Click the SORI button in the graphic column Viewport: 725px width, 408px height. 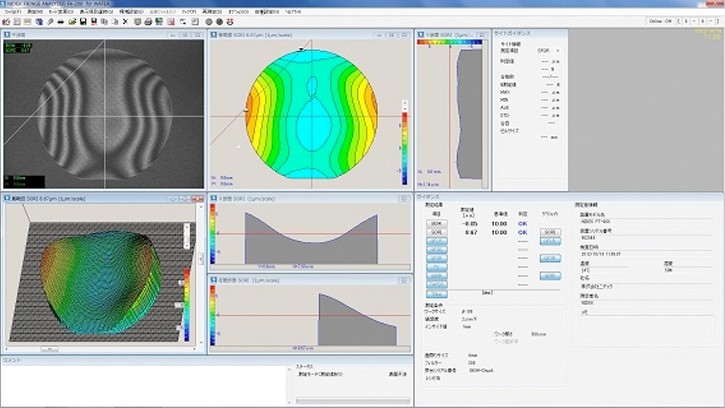(550, 232)
